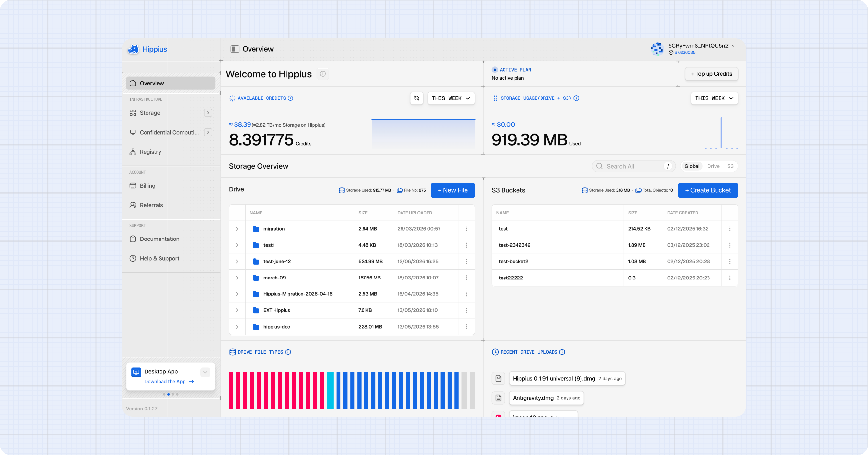This screenshot has width=868, height=455.
Task: Select the S3 storage filter
Action: point(730,166)
